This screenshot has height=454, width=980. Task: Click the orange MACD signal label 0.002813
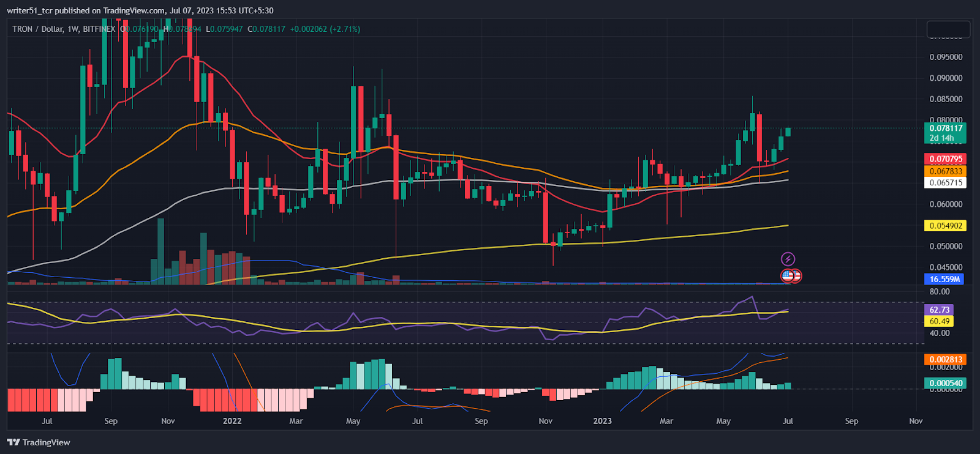click(946, 360)
